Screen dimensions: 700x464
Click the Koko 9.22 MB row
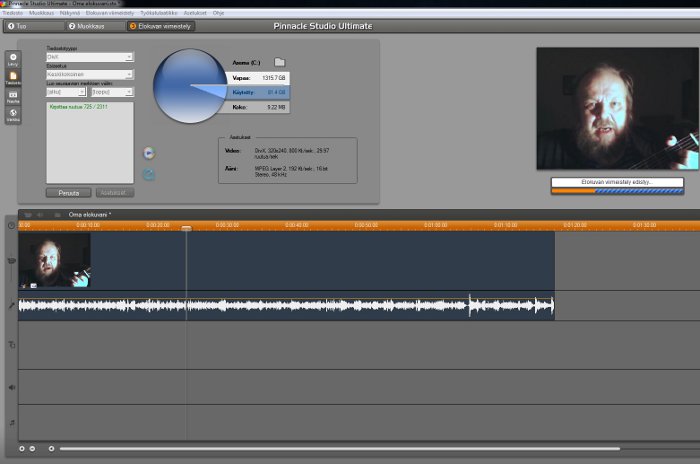(x=258, y=107)
